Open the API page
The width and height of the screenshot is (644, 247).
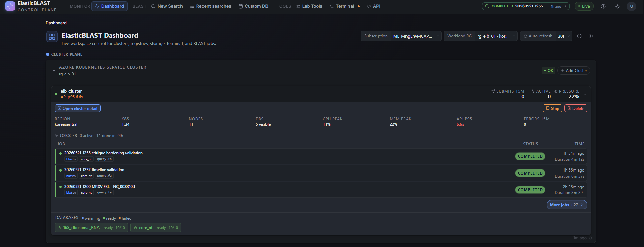pyautogui.click(x=373, y=6)
